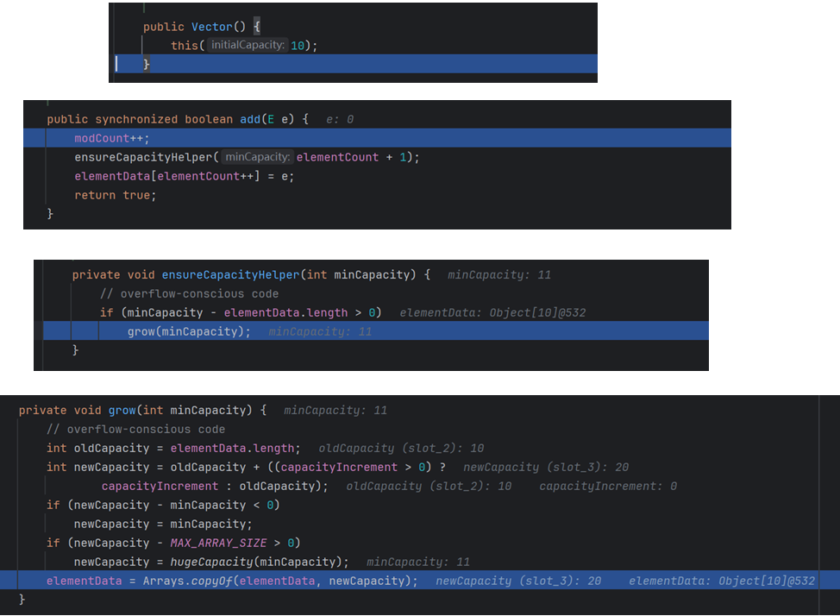840x616 pixels.
Task: Click Arrays.copyOf in the highlighted line
Action: (187, 581)
